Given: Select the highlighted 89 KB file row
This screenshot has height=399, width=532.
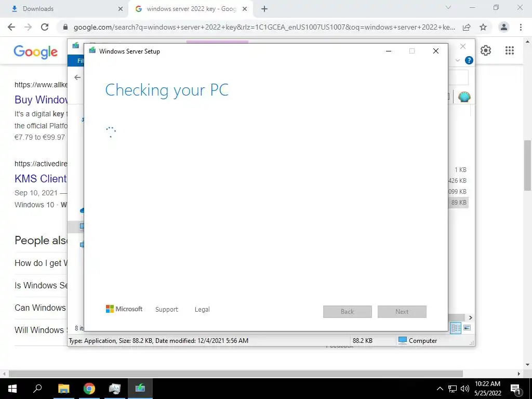Looking at the screenshot, I should pos(458,203).
